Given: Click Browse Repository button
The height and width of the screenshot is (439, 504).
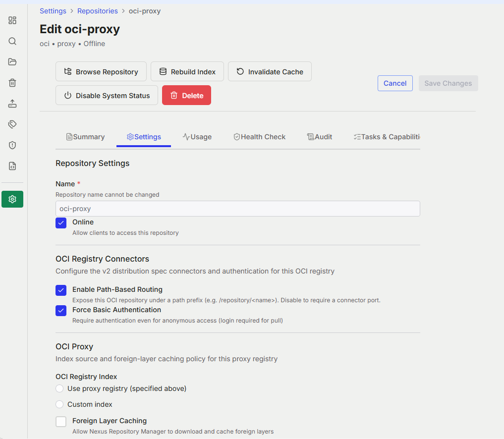Looking at the screenshot, I should (x=101, y=71).
